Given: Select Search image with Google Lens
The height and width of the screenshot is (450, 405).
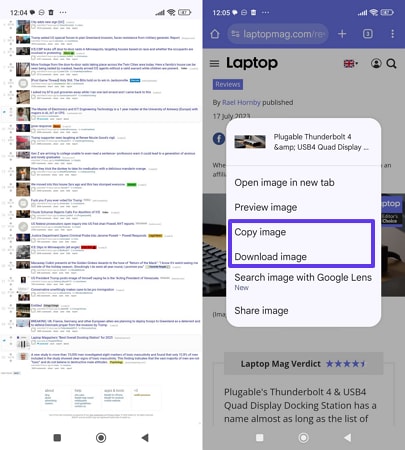Looking at the screenshot, I should click(303, 277).
